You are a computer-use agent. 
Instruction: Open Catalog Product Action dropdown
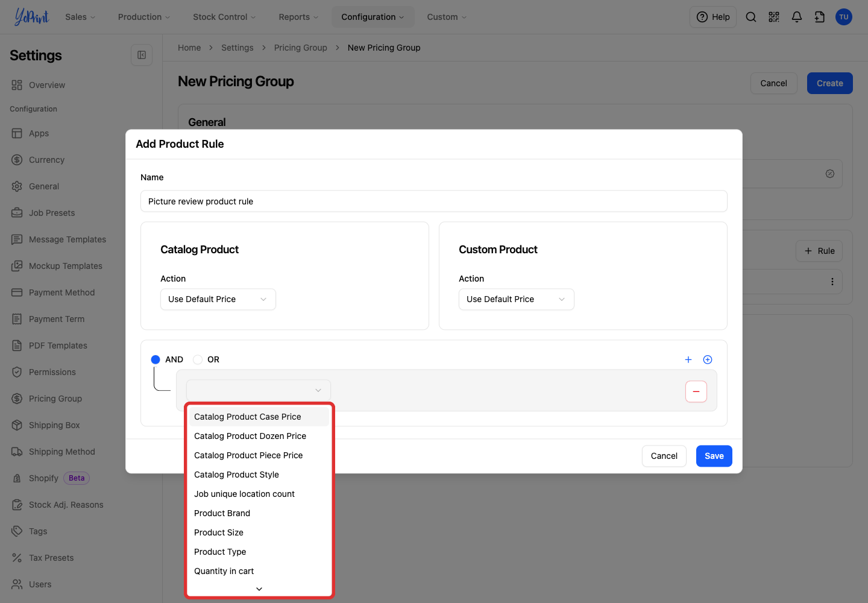[218, 299]
